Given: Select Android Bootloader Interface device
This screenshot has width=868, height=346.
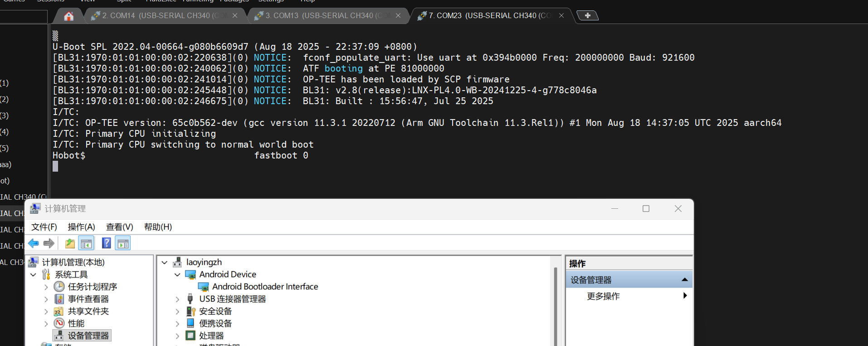Looking at the screenshot, I should [x=265, y=287].
